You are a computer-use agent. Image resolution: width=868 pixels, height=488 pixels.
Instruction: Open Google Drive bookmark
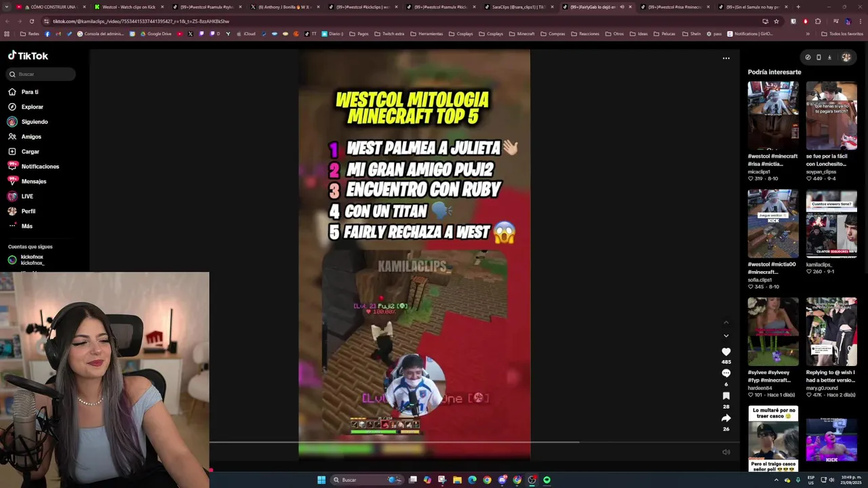(x=155, y=33)
